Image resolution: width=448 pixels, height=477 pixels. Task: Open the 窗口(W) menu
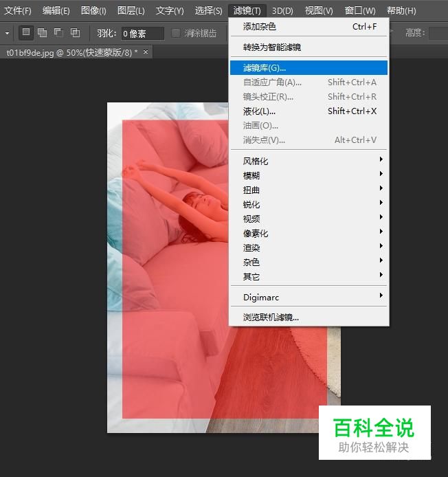coord(360,11)
